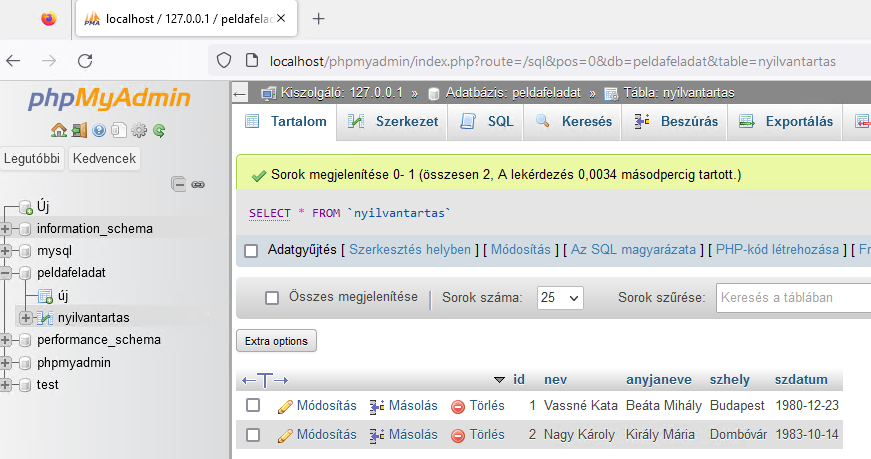Reload navigation panel with green refresh icon
This screenshot has height=459, width=871.
coord(158,130)
